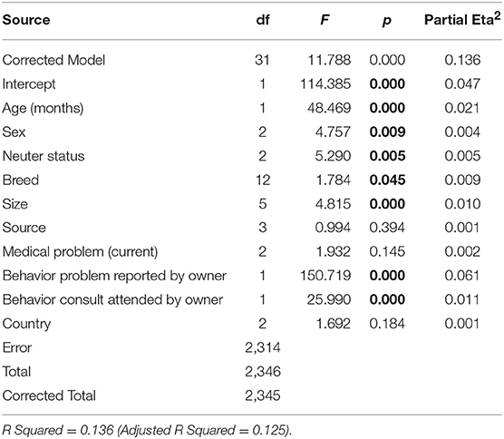Select the Breed df value 12
Image resolution: width=504 pixels, height=439 pixels.
[263, 180]
